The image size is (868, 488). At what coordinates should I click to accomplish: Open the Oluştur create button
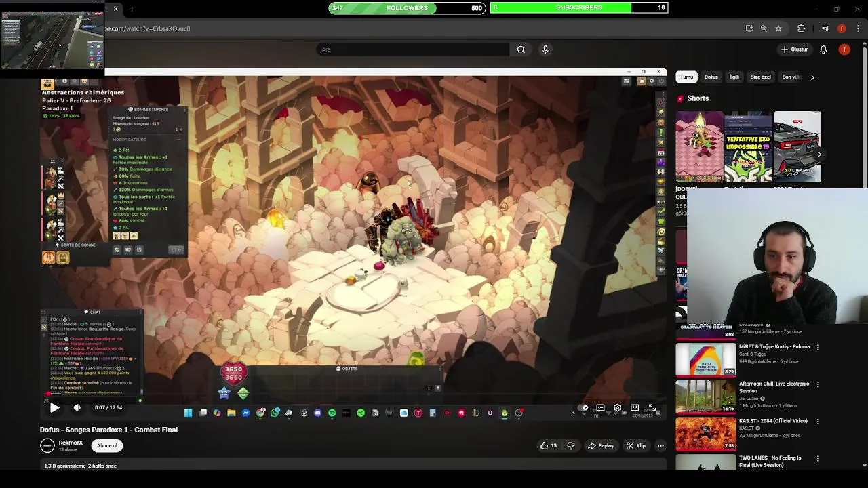[794, 49]
